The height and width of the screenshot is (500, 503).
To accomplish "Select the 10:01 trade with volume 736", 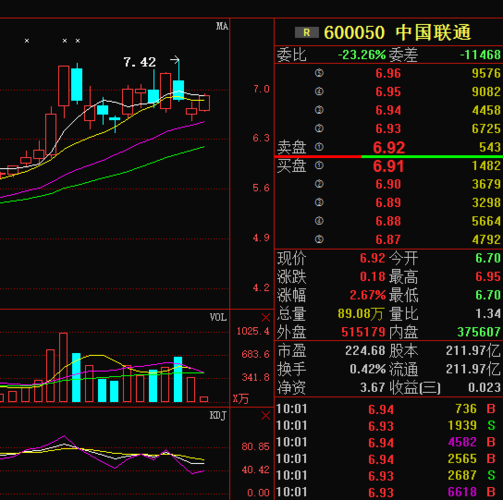I will pyautogui.click(x=389, y=409).
